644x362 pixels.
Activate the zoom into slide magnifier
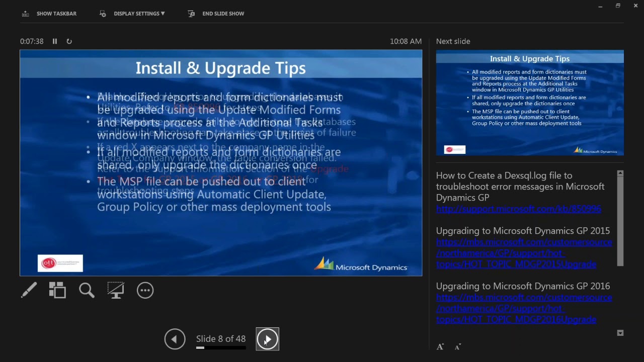tap(87, 290)
